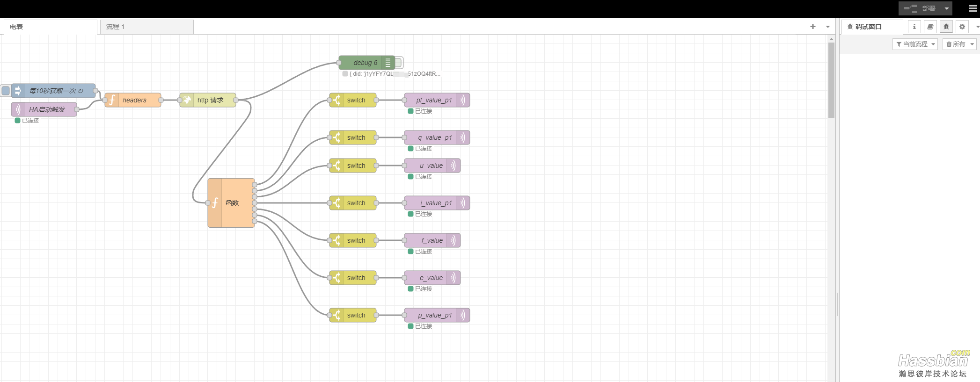Click the output port of http 请求 node
The height and width of the screenshot is (382, 980).
coord(236,100)
